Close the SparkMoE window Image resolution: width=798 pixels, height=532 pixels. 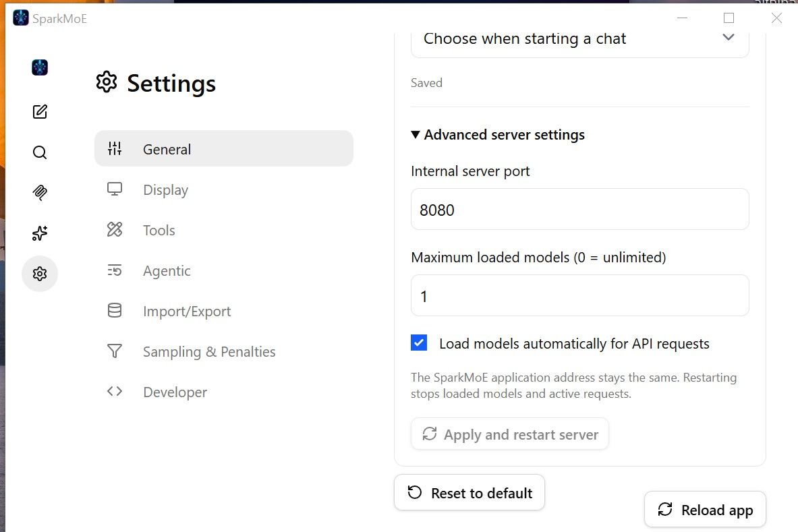[776, 18]
